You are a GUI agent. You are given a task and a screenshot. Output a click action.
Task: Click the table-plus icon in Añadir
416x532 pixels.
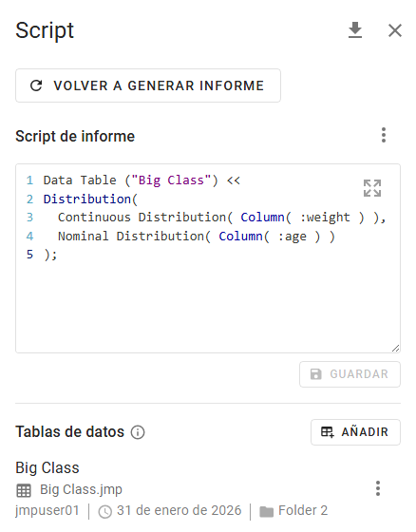coord(328,432)
